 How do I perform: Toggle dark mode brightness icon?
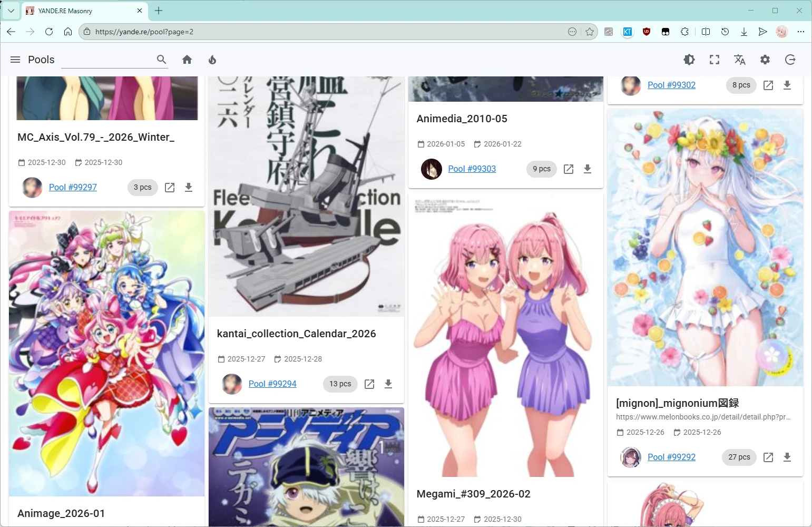coord(689,60)
